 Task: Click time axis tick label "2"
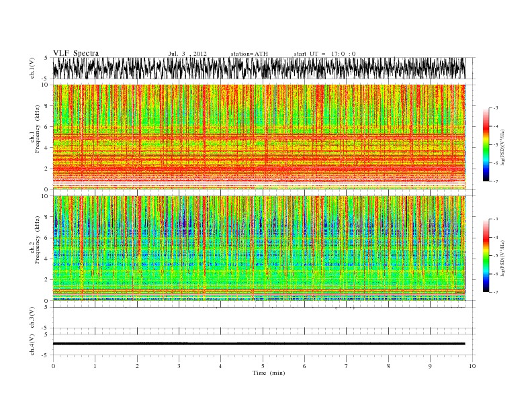[x=137, y=366]
